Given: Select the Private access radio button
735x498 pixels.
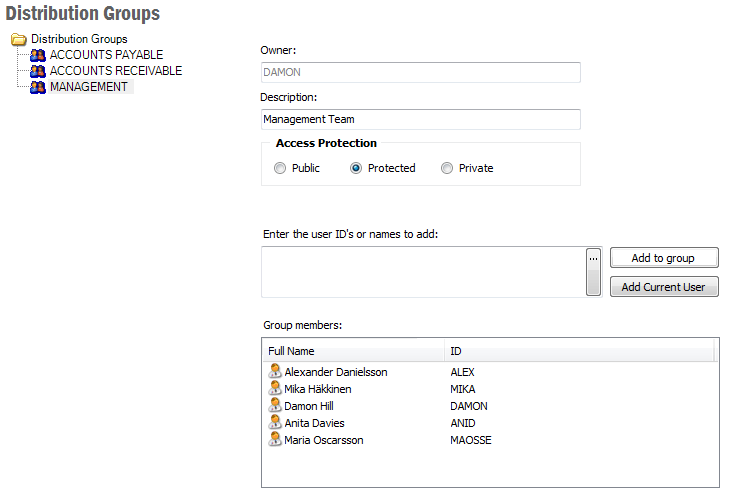Looking at the screenshot, I should click(x=447, y=168).
